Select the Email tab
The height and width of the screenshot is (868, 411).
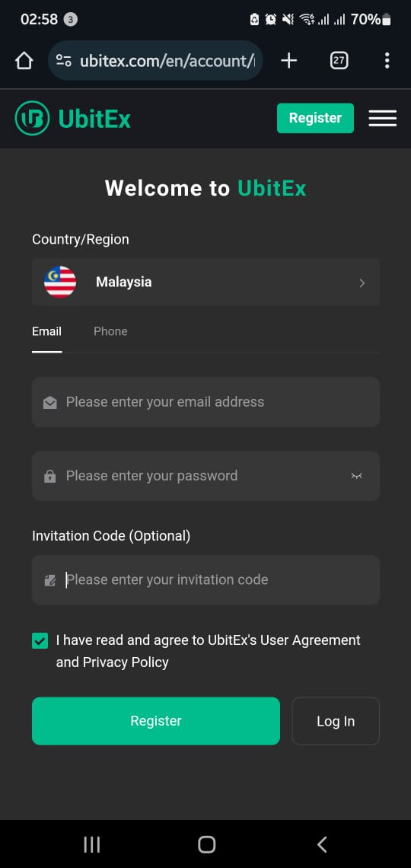pos(47,331)
